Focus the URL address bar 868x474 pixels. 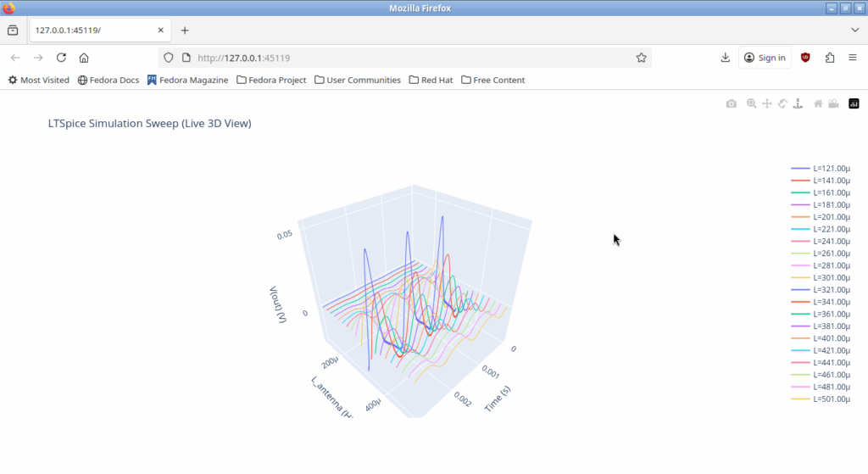click(x=407, y=58)
